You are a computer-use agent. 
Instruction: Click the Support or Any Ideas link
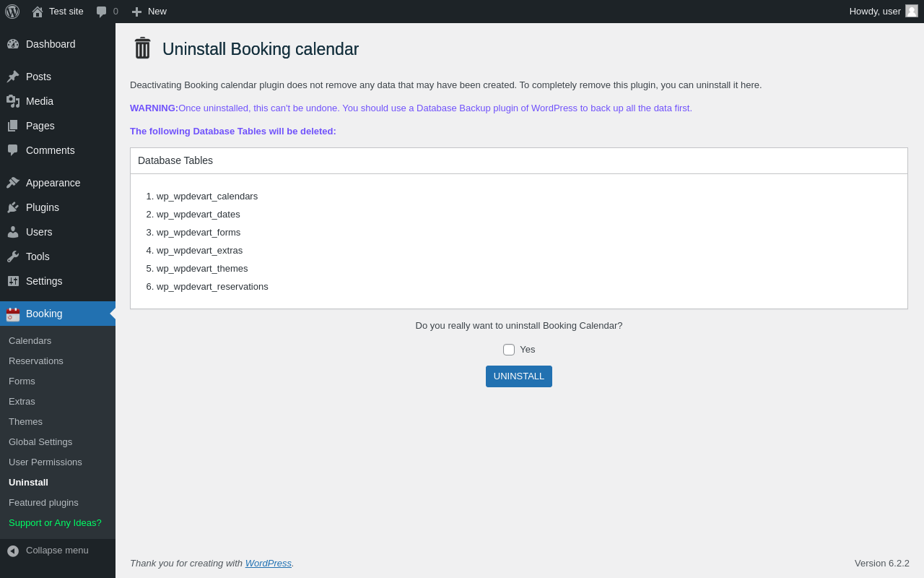(55, 523)
